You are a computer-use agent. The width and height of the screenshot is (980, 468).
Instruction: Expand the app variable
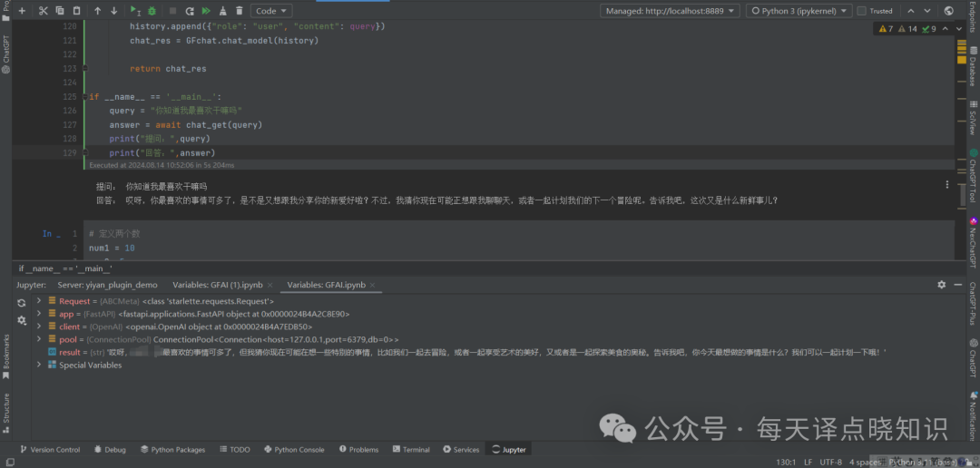click(39, 314)
